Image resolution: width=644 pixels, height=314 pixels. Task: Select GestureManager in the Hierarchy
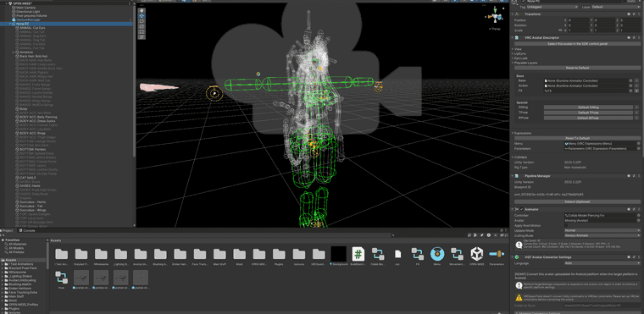(x=29, y=19)
